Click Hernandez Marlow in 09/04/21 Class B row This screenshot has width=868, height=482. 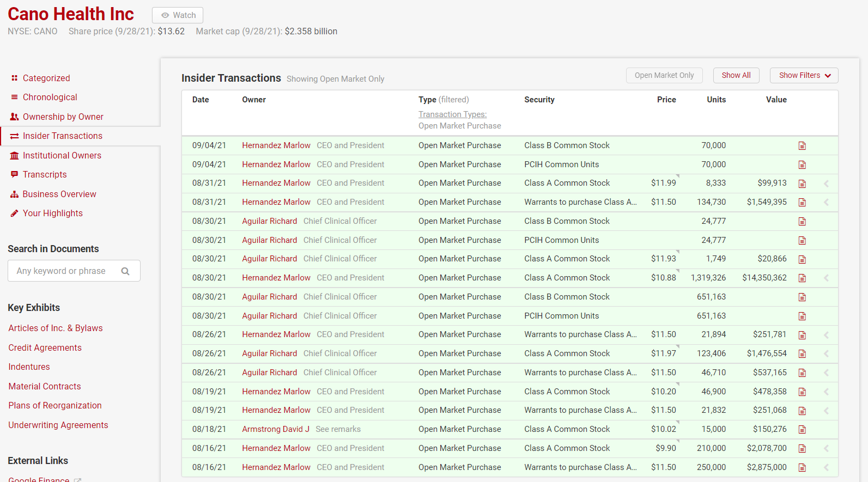tap(276, 145)
